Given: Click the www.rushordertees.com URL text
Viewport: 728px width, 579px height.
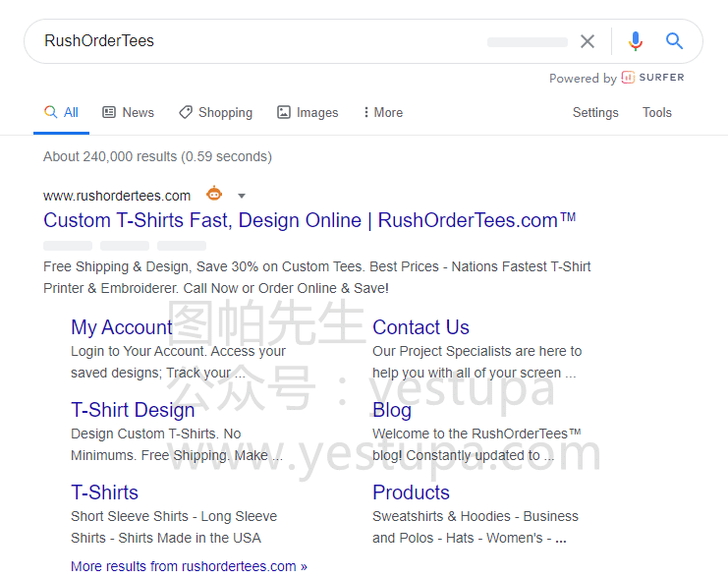Looking at the screenshot, I should click(117, 196).
